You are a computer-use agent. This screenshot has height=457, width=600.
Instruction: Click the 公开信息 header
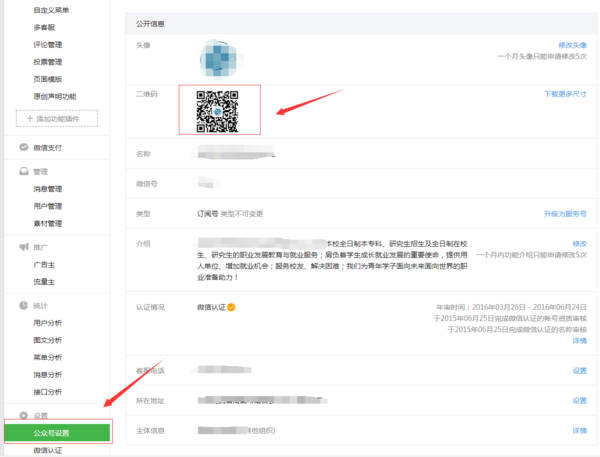click(150, 24)
